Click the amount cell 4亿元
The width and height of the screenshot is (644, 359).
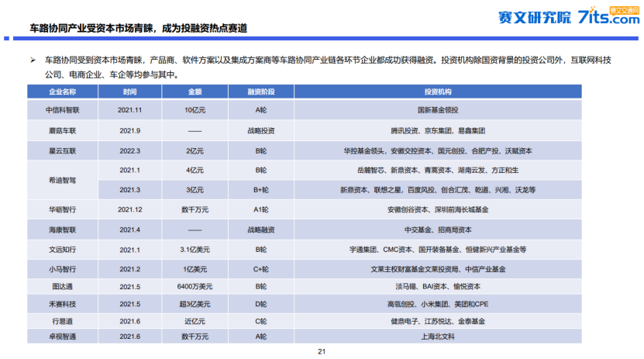click(195, 170)
